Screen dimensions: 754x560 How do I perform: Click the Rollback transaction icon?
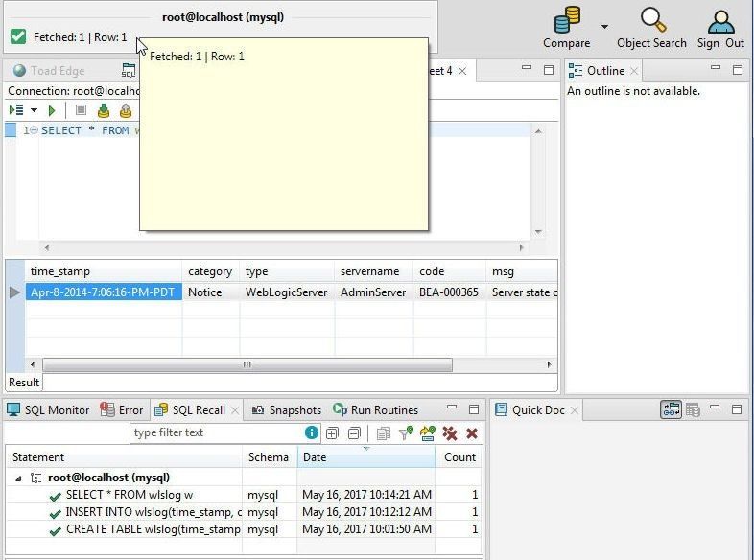[x=126, y=110]
